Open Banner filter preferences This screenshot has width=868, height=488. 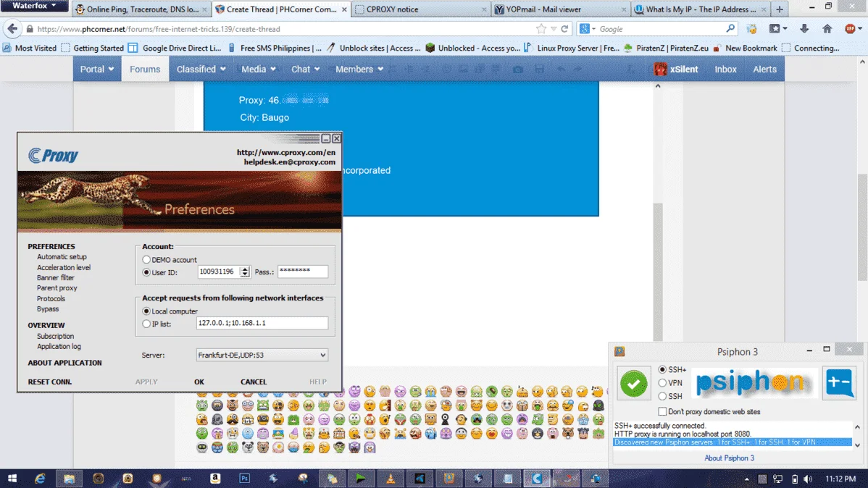point(55,278)
